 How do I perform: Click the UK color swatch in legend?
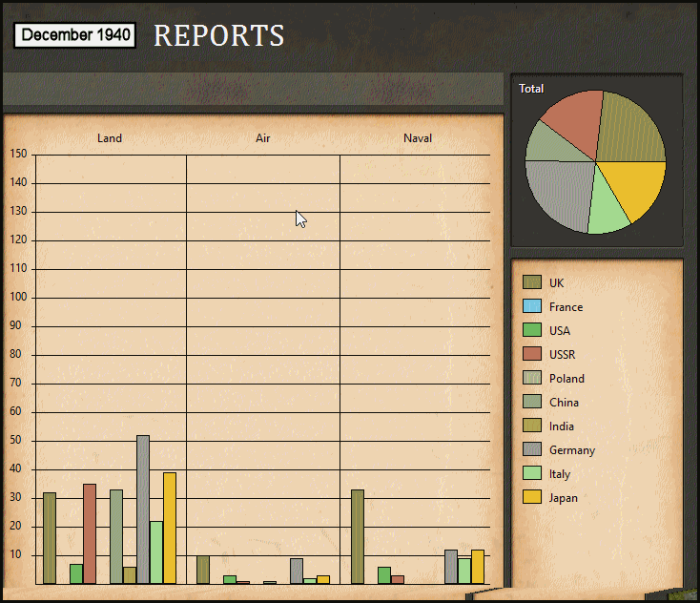coord(531,282)
